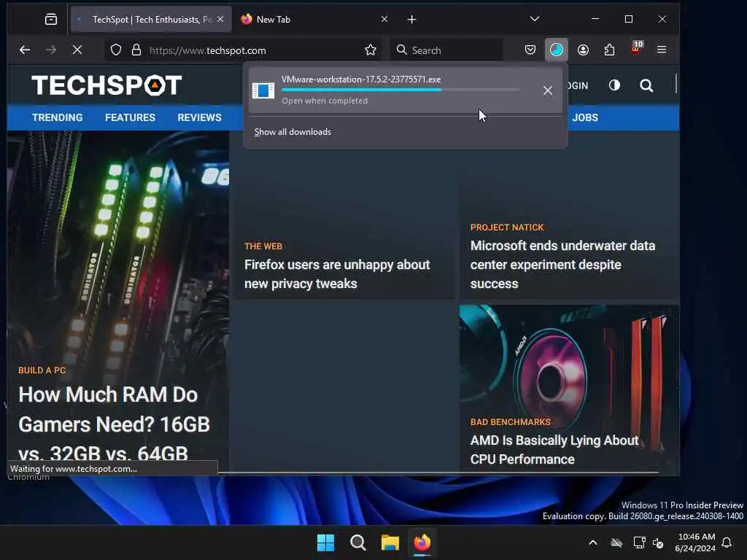747x560 pixels.
Task: Open File Explorer from taskbar
Action: click(390, 542)
